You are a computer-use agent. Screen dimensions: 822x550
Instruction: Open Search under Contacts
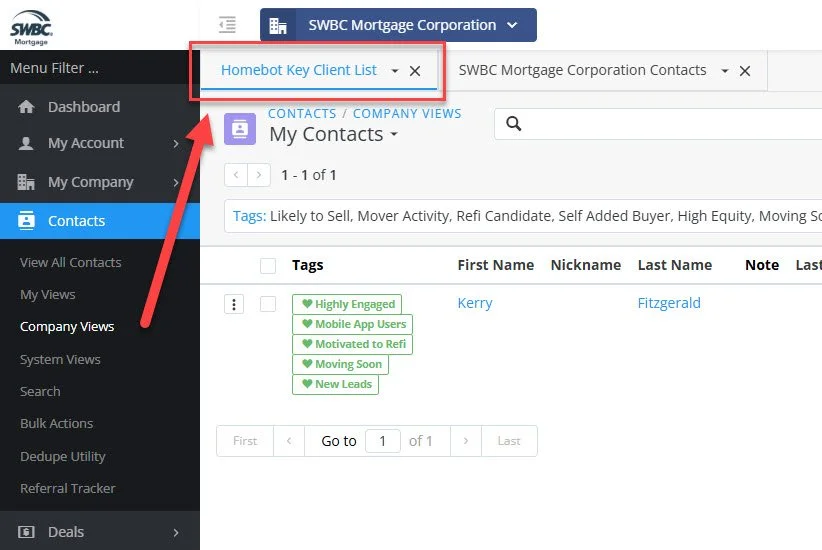[x=40, y=392]
